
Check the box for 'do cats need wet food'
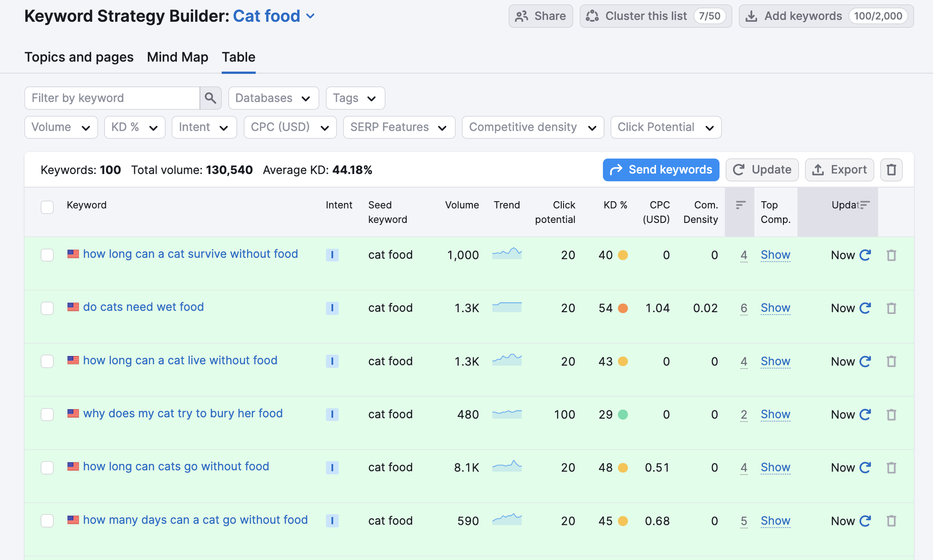[47, 308]
